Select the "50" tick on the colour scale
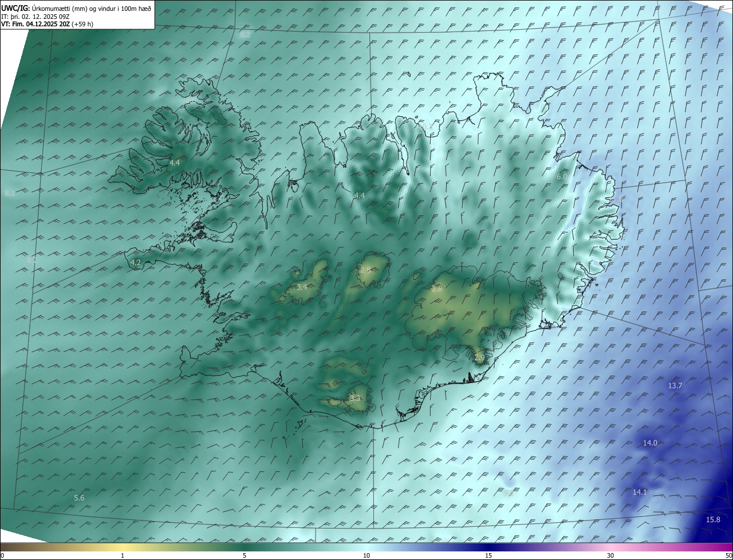This screenshot has width=733, height=560. pyautogui.click(x=728, y=555)
